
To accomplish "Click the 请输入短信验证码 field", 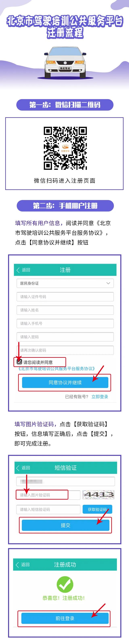I will coord(48,509).
